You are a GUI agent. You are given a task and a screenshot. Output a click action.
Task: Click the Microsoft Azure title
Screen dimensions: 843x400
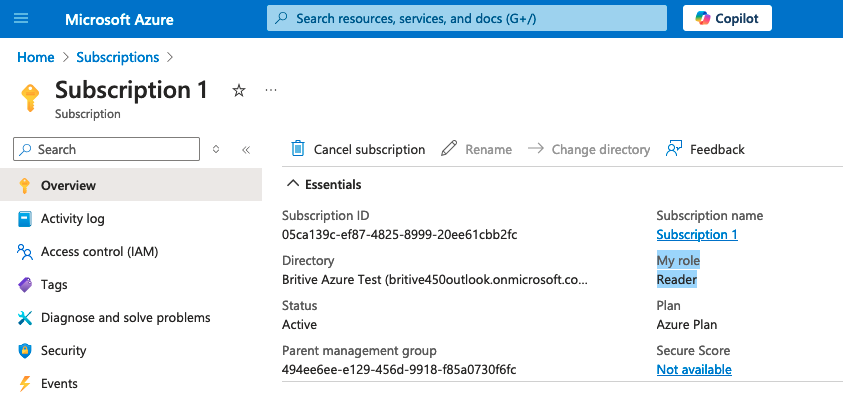(x=119, y=20)
